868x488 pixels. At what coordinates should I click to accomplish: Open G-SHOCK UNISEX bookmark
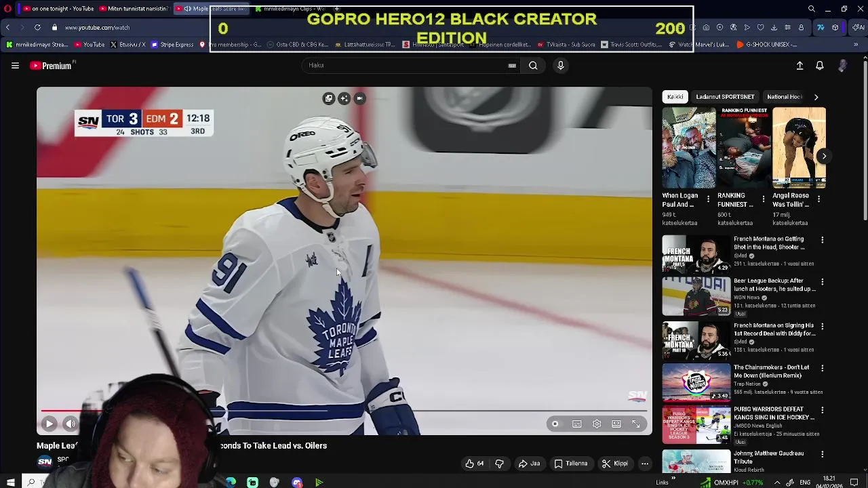766,45
